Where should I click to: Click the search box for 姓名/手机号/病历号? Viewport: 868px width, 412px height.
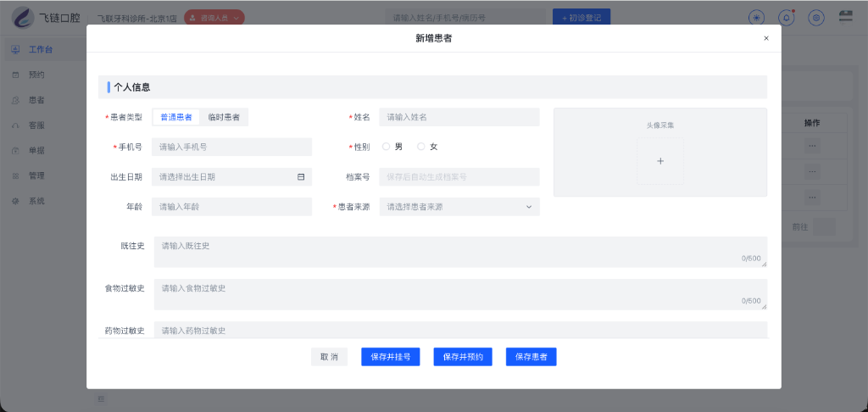pos(465,18)
